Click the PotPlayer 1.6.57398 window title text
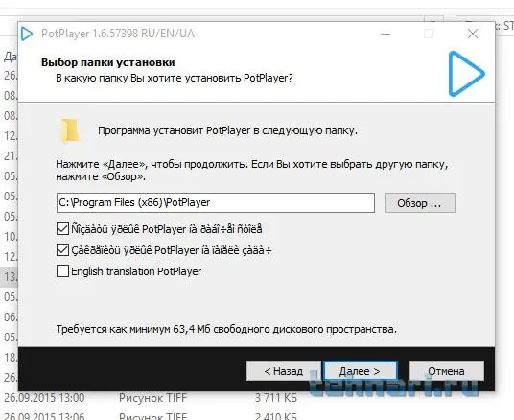The width and height of the screenshot is (514, 420). [118, 34]
